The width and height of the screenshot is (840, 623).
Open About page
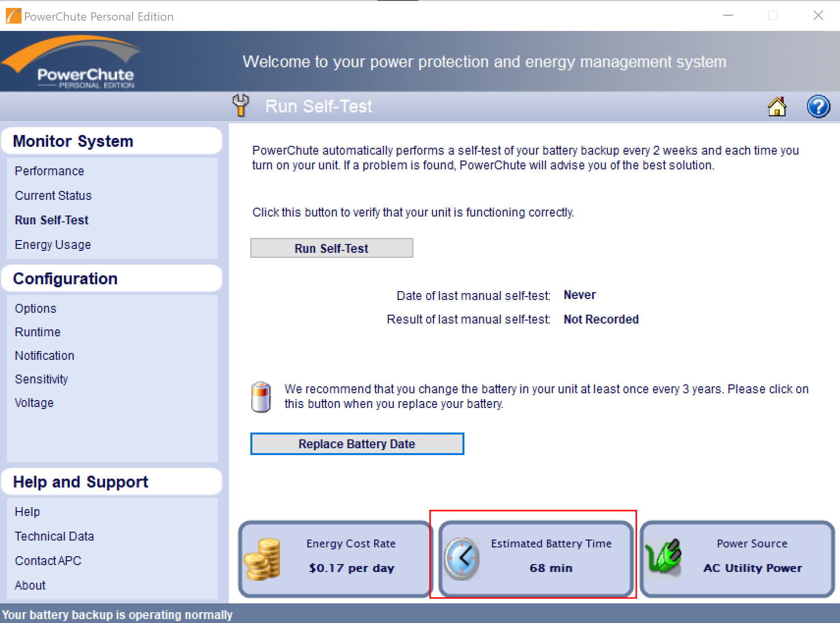point(30,586)
